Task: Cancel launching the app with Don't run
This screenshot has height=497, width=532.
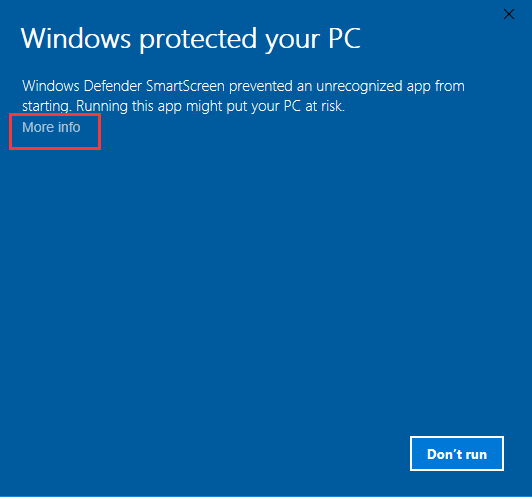Action: 457,454
